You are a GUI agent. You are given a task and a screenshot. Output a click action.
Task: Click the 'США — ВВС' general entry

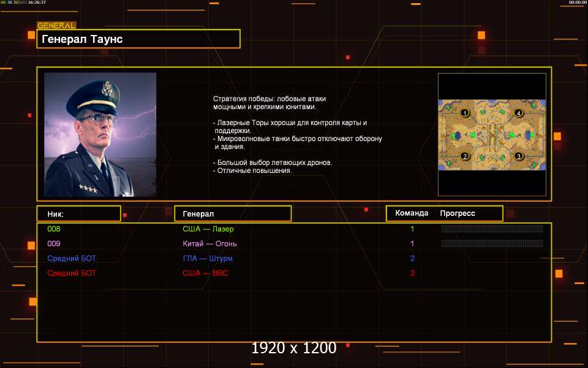[x=206, y=273]
